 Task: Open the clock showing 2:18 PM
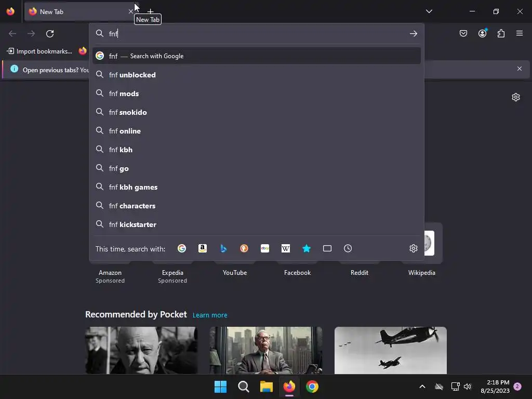point(495,387)
